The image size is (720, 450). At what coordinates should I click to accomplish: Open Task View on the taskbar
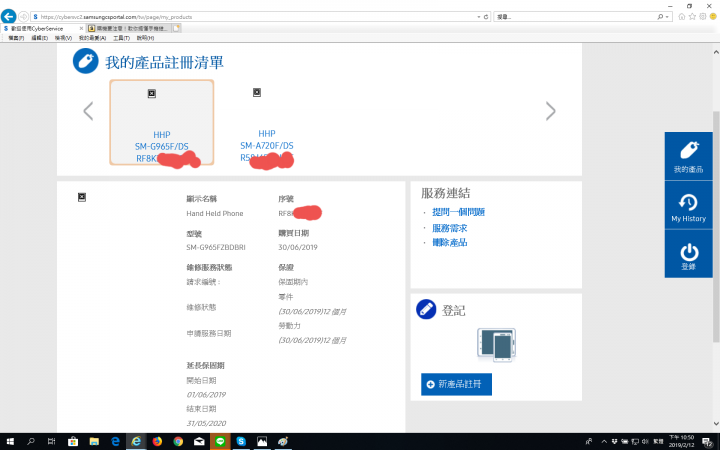click(51, 442)
